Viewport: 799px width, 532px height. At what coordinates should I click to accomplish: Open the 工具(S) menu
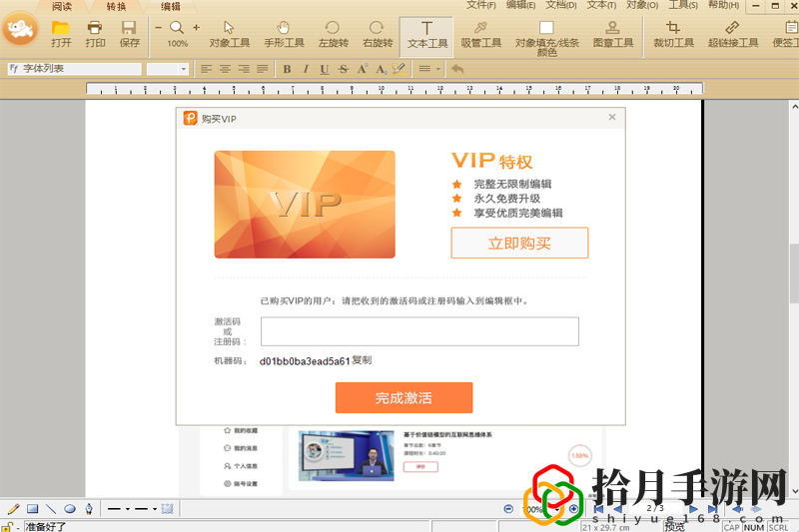[x=683, y=5]
